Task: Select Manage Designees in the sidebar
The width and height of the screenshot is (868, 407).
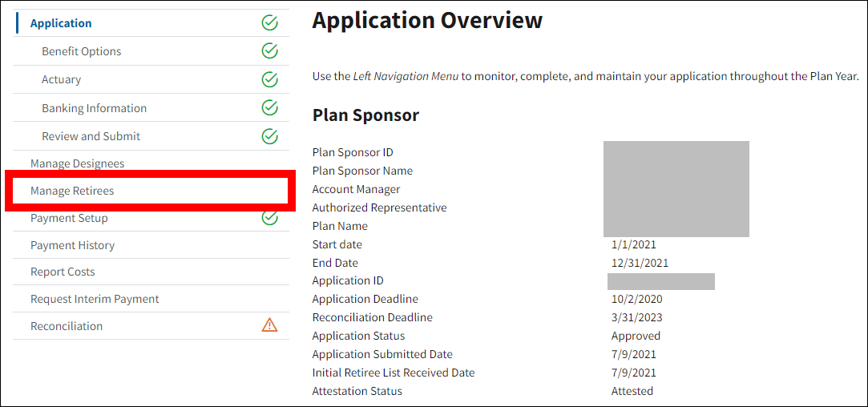Action: (77, 163)
